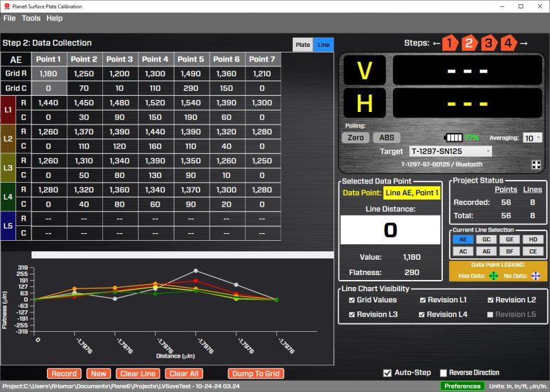Expand the Averaging value dropdown
Image resolution: width=550 pixels, height=392 pixels.
coord(533,138)
